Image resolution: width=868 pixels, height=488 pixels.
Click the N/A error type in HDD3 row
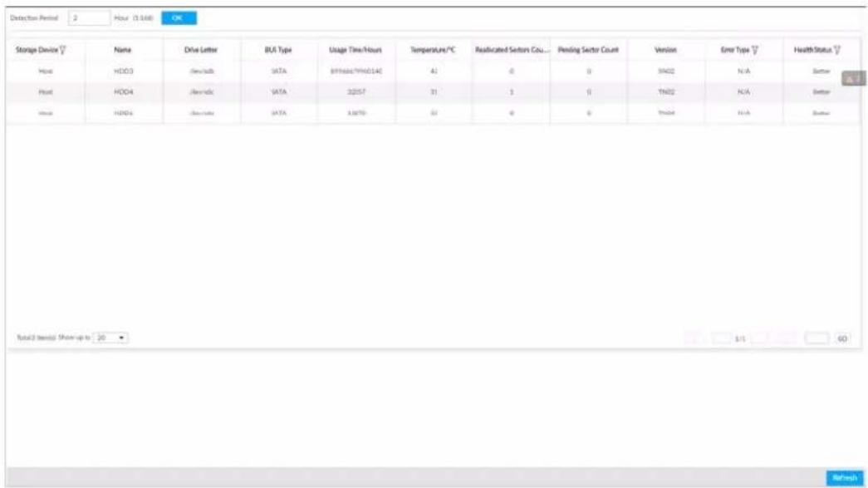[744, 71]
